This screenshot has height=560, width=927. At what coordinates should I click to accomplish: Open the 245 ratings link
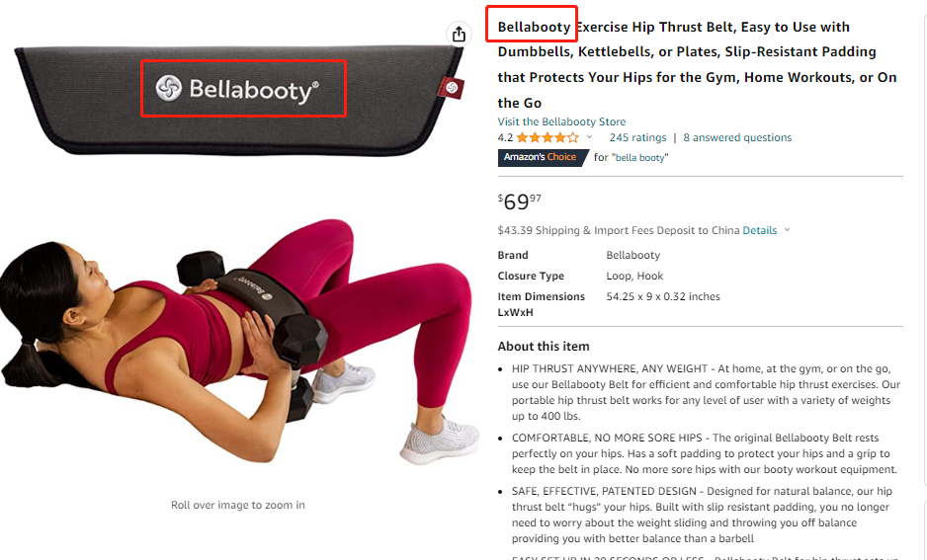pos(637,137)
